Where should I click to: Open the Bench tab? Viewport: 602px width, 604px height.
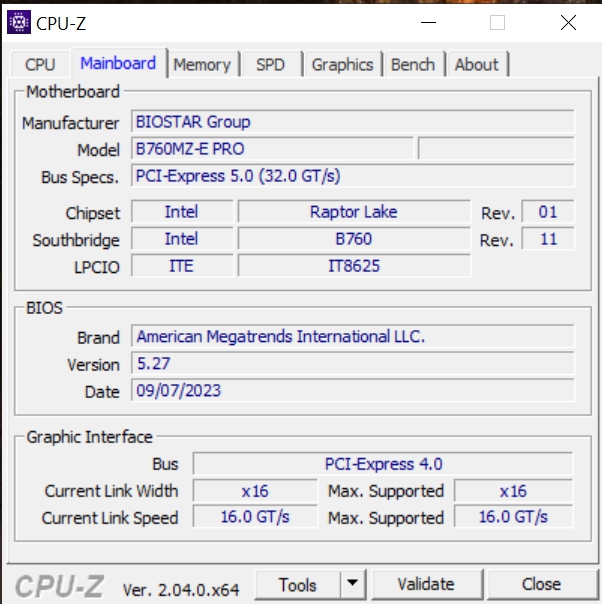pos(413,64)
